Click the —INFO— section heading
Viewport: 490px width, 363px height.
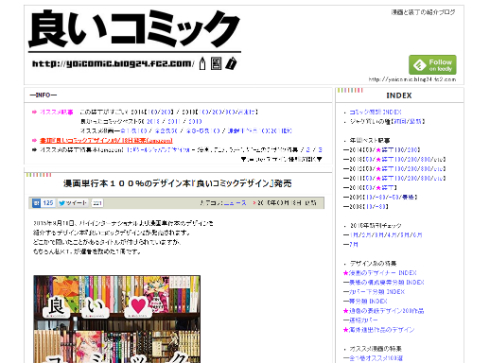tap(43, 95)
